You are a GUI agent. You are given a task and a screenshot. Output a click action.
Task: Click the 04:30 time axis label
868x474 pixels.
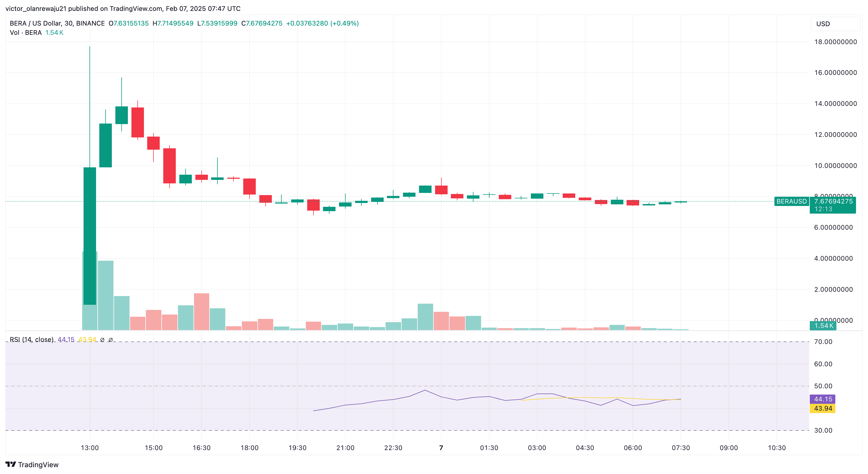pyautogui.click(x=585, y=448)
